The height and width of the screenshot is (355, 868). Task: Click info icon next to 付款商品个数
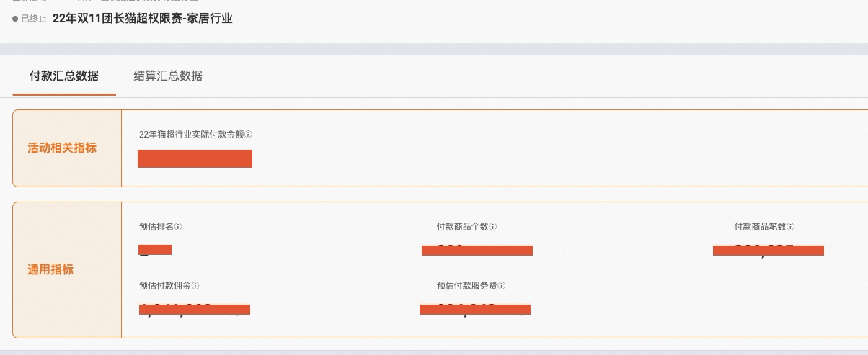click(x=493, y=227)
